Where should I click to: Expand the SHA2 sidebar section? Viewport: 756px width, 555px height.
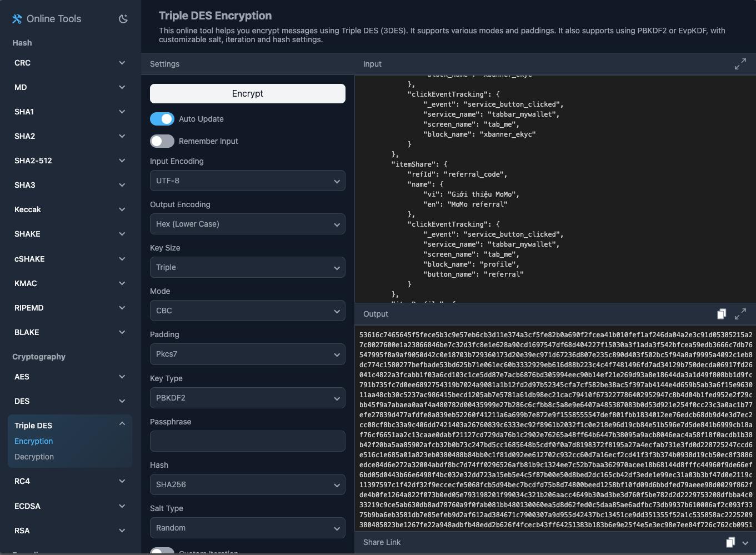(x=70, y=136)
